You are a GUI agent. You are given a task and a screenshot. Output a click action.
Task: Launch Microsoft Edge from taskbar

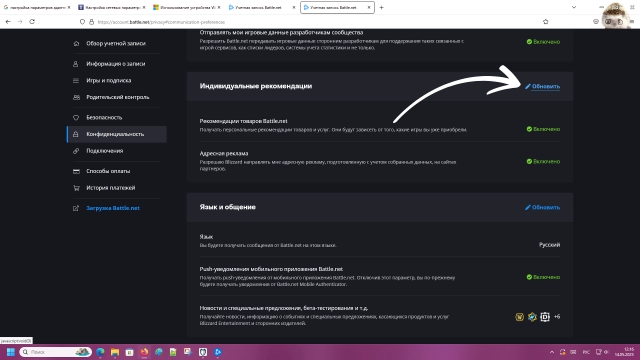[100, 352]
